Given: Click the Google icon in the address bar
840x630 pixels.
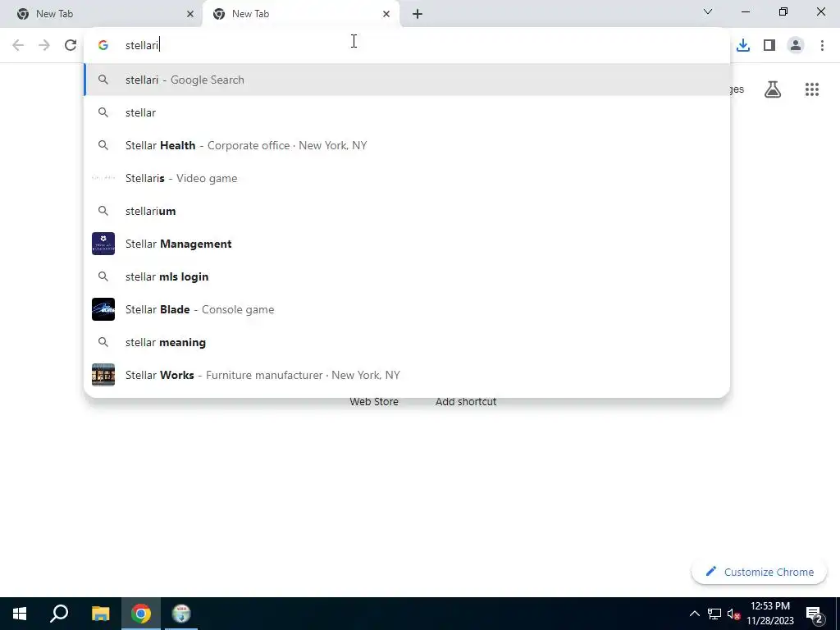Looking at the screenshot, I should click(103, 45).
